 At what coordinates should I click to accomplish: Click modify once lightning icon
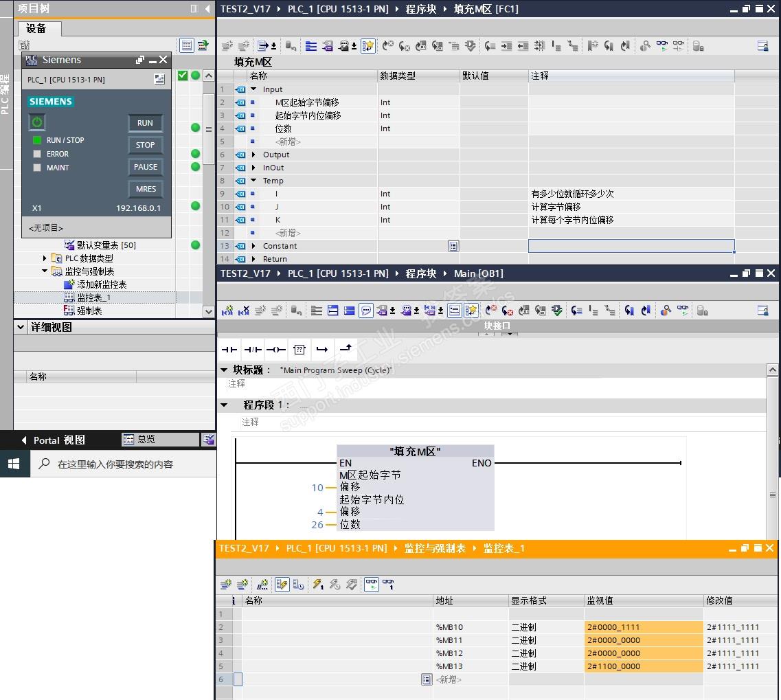pos(318,585)
